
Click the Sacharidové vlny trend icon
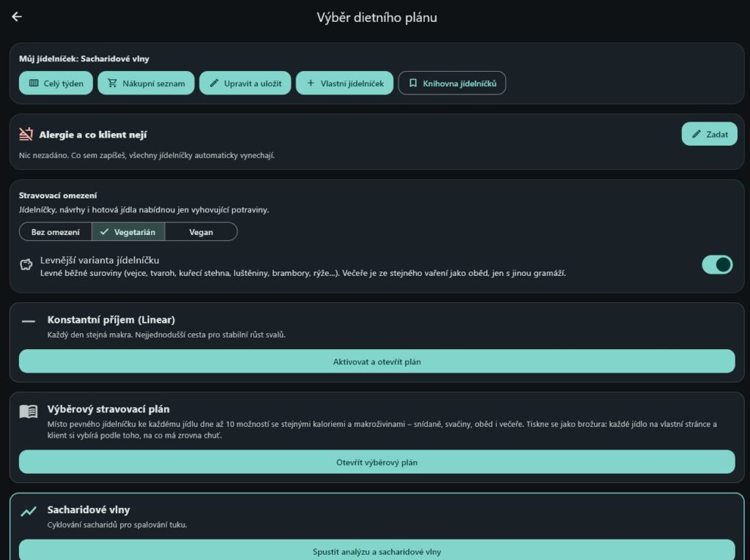(29, 512)
